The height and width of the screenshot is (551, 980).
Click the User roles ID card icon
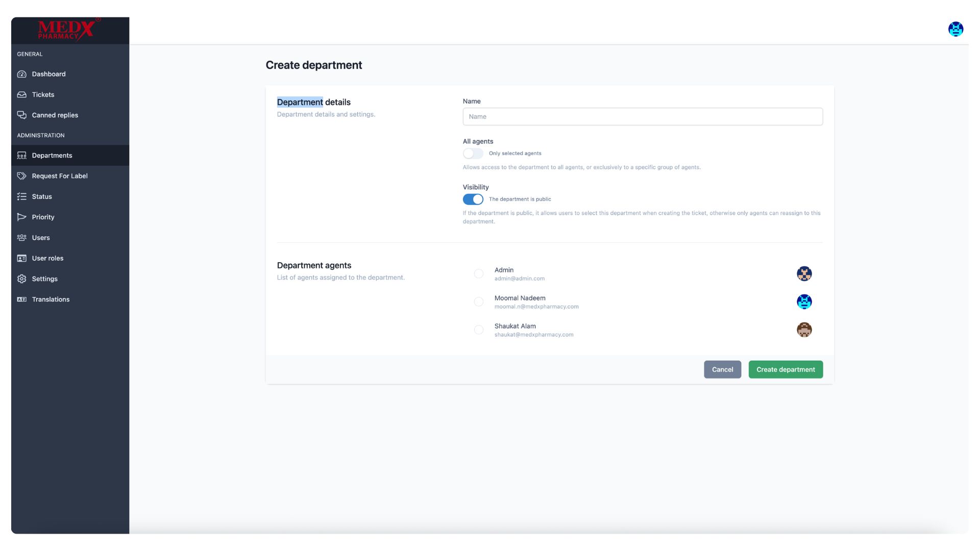pyautogui.click(x=21, y=258)
